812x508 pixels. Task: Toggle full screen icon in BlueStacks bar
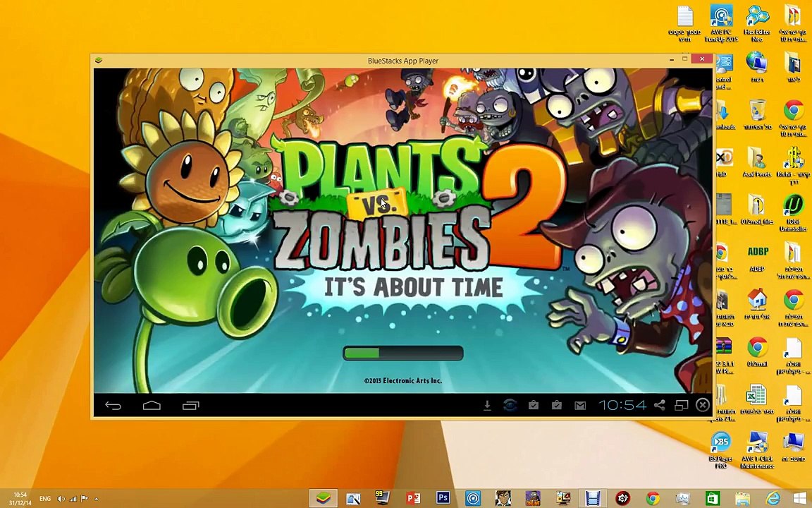coord(682,406)
